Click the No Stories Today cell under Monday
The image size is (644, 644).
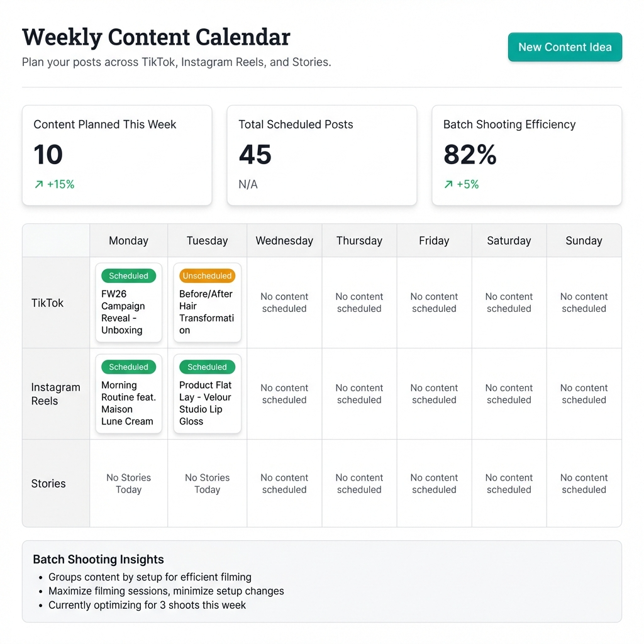(128, 483)
